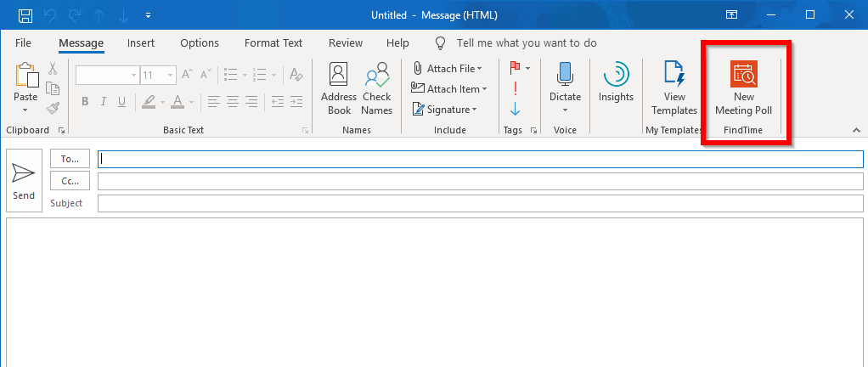Open the Format Text tab
This screenshot has width=868, height=367.
273,43
